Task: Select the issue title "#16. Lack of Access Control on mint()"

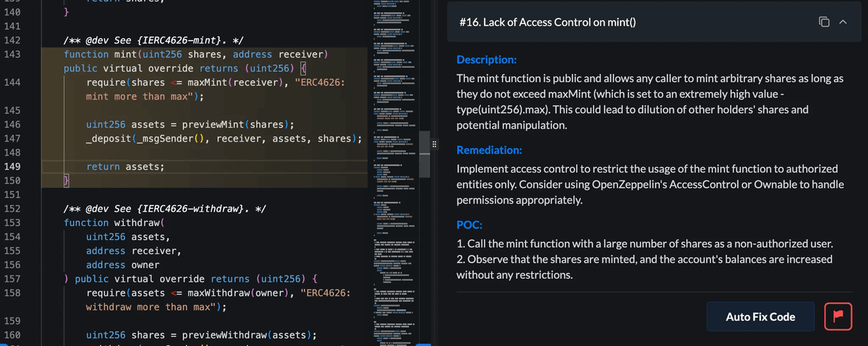Action: click(548, 23)
